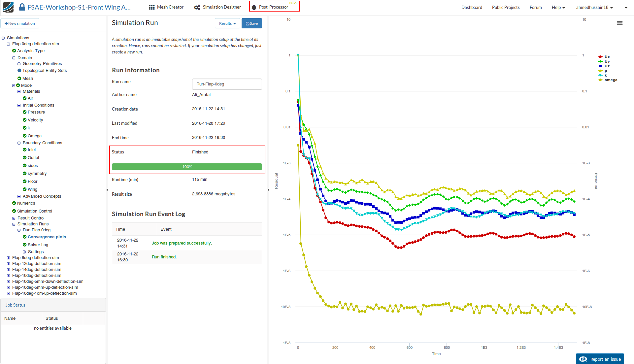Click green check next to Mesh

pos(19,78)
